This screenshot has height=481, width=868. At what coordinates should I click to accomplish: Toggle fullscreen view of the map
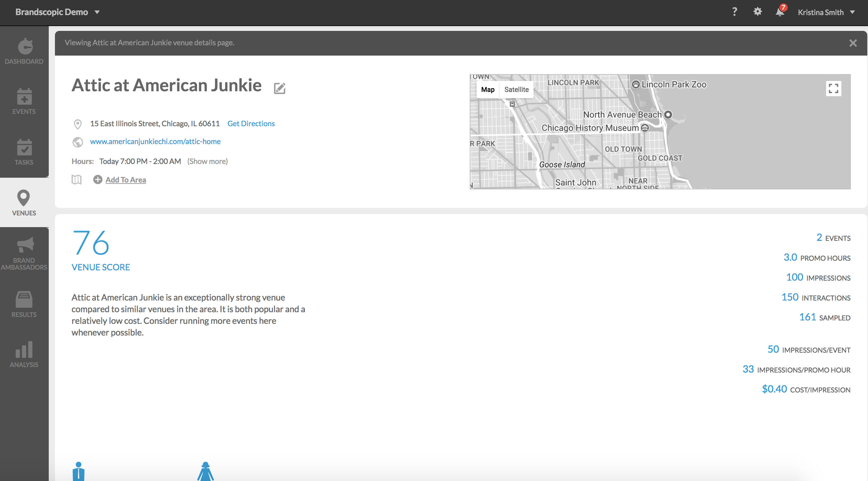833,89
